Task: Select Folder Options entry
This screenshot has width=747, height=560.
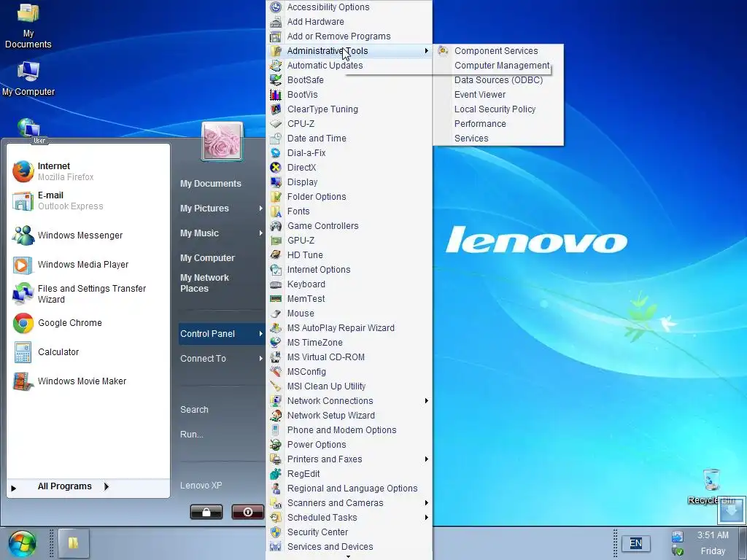Action: point(349,197)
